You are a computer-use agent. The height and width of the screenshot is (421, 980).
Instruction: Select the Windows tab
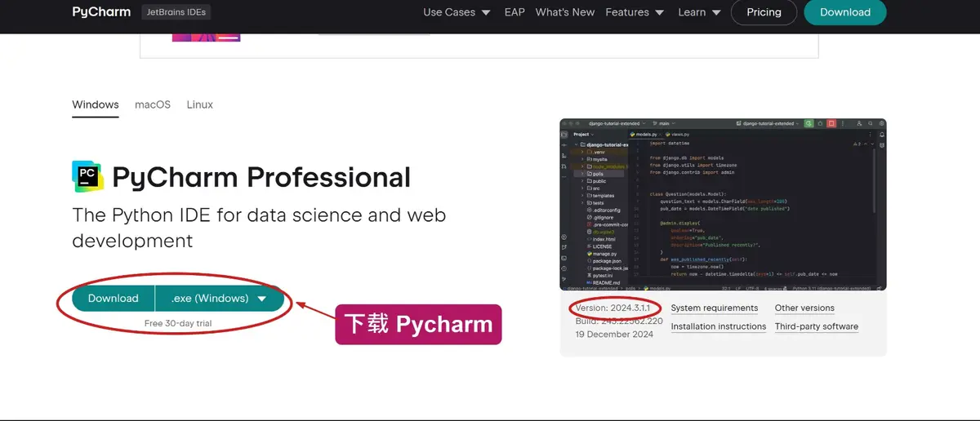click(96, 104)
